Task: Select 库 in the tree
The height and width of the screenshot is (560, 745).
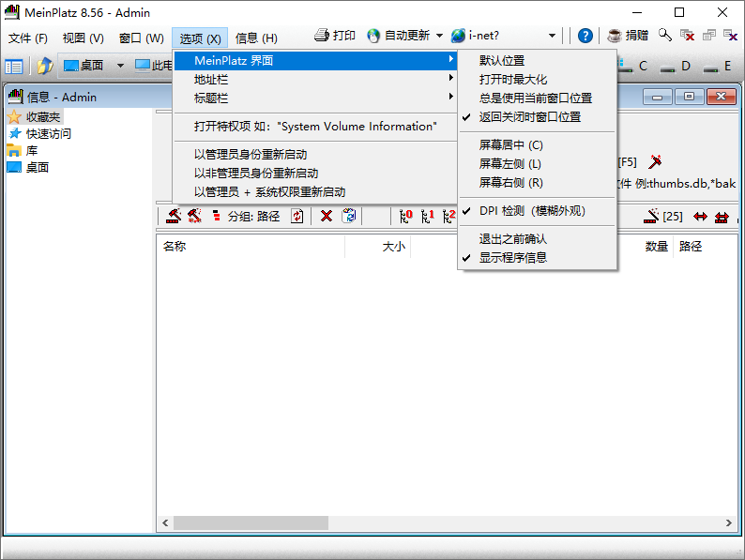Action: click(32, 151)
